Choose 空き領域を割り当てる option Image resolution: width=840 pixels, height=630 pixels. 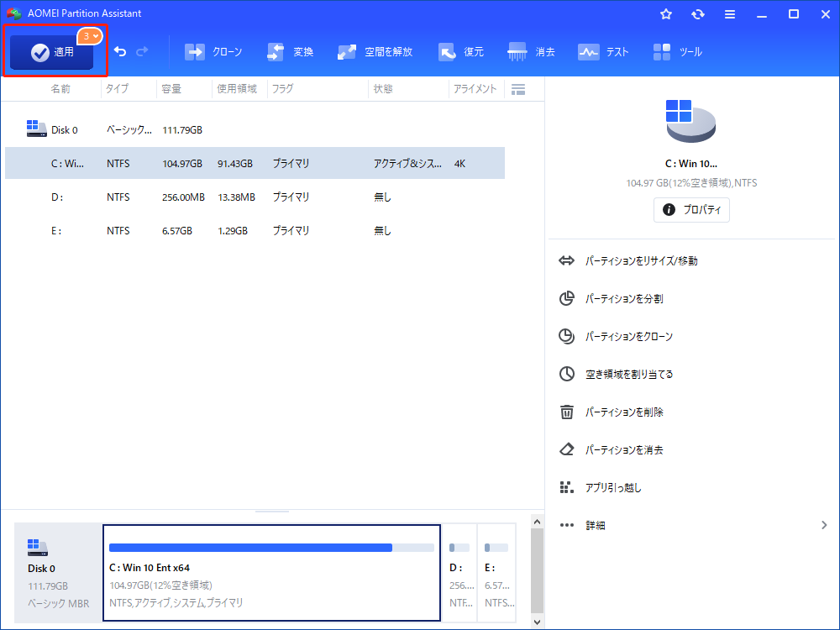pos(629,375)
